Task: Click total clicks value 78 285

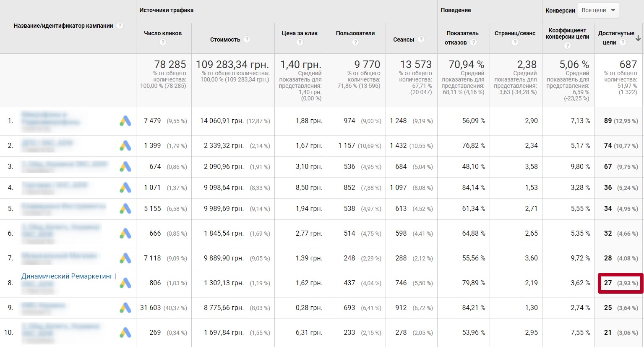Action: [170, 64]
